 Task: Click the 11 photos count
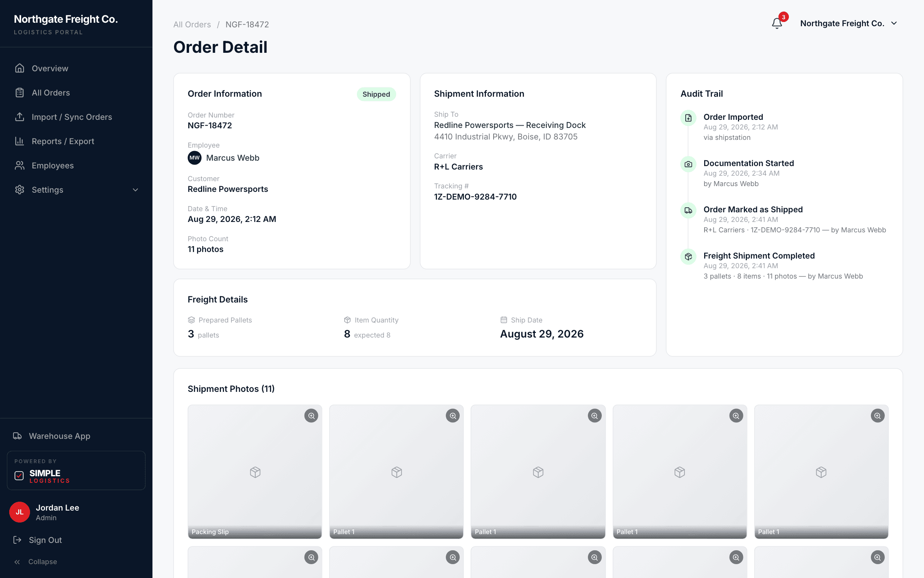(206, 249)
